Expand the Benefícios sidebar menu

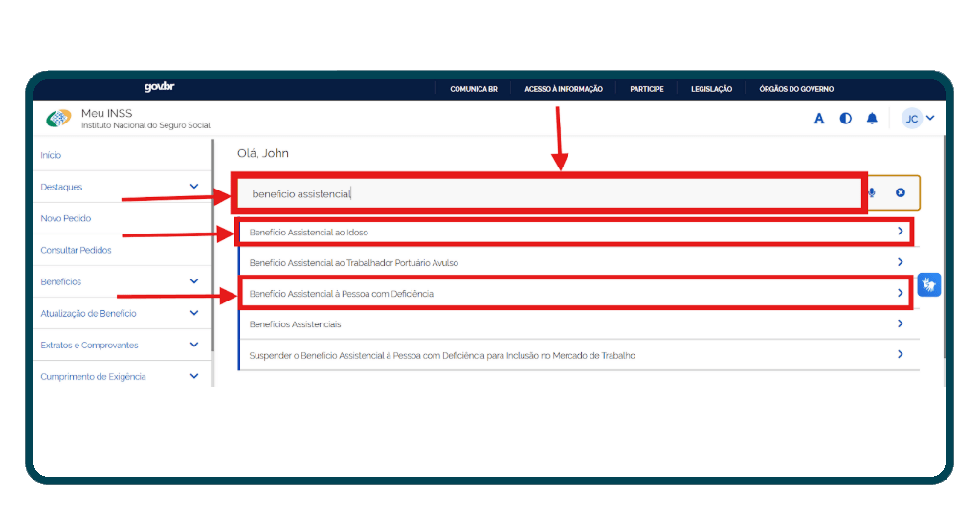click(194, 281)
